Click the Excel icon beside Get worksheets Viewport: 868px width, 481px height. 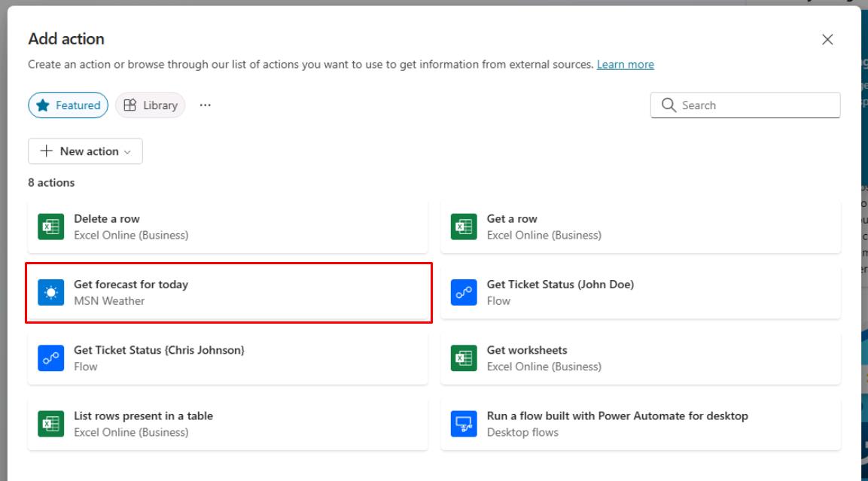(464, 358)
